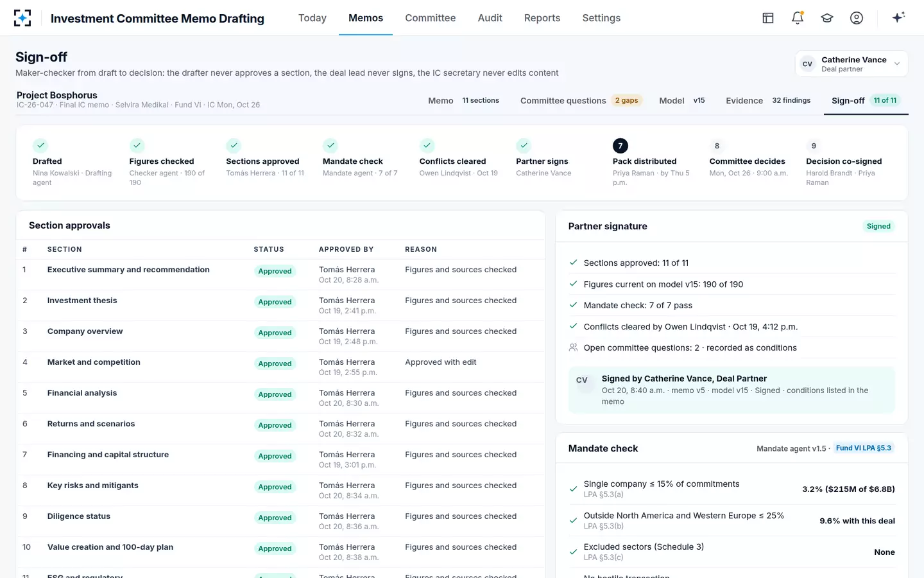
Task: Click the Conflicts cleared step checkmark icon
Action: [427, 146]
